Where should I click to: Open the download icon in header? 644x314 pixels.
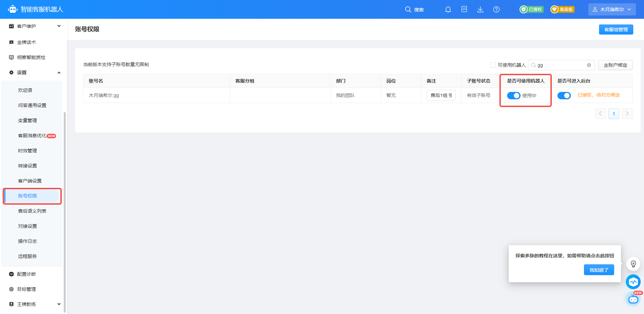click(x=480, y=9)
